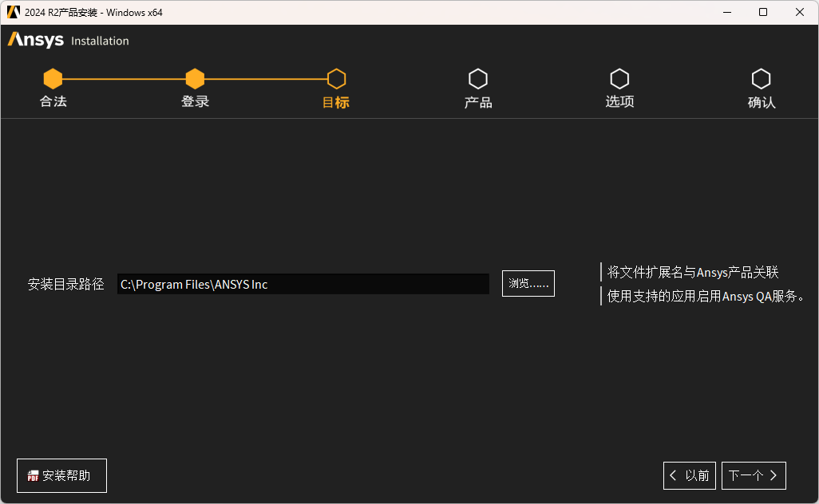Screen dimensions: 819x504
Task: Click the 产品 step hexagon icon
Action: point(478,79)
